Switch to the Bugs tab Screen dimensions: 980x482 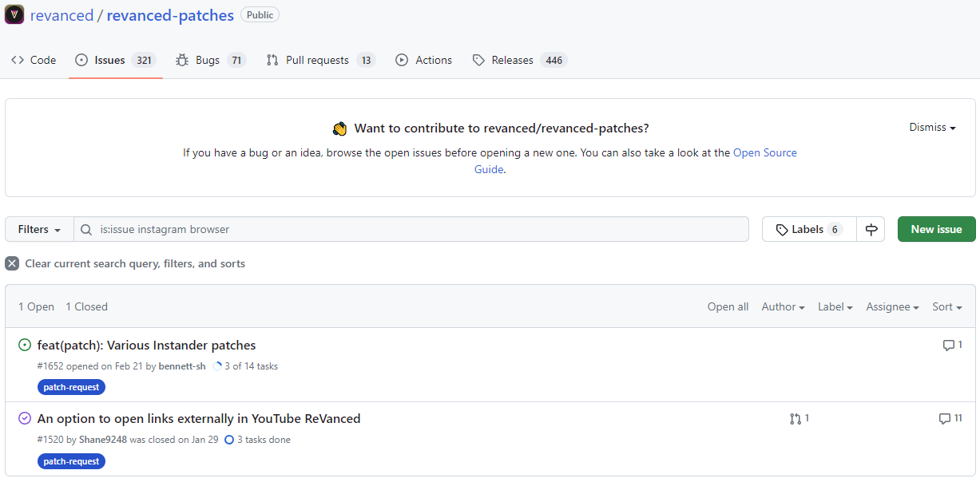211,60
